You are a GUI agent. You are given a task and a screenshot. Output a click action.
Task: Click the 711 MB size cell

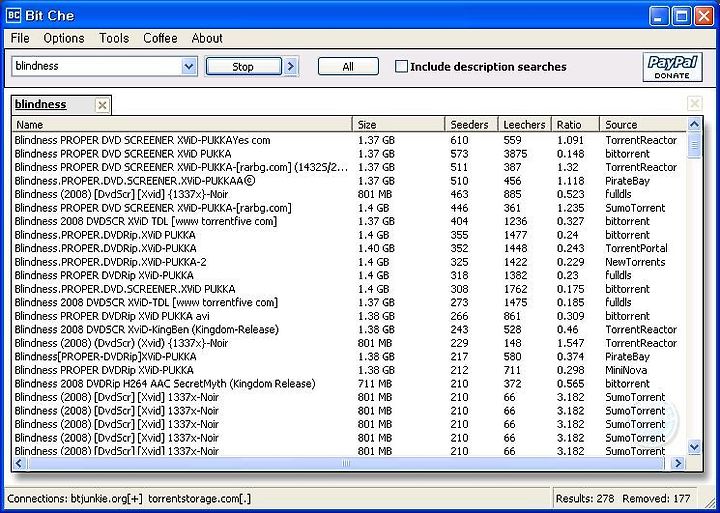375,383
